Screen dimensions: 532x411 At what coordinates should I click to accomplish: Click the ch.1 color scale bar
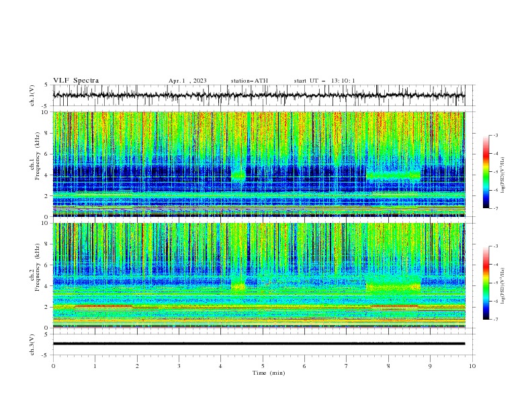pos(486,172)
